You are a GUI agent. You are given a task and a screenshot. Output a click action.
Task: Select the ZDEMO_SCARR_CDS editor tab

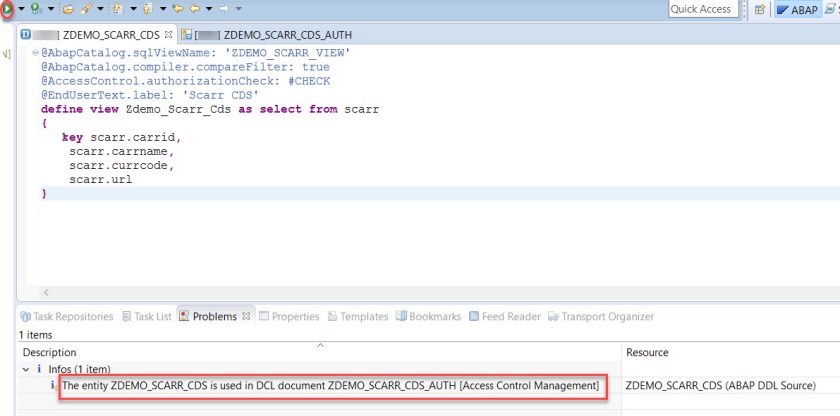point(96,35)
